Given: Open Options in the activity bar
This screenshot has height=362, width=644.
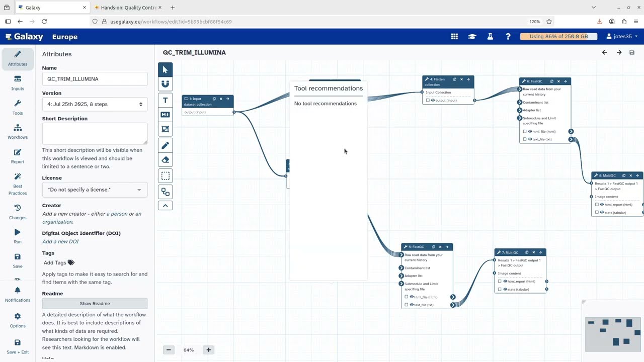Looking at the screenshot, I should [x=18, y=320].
